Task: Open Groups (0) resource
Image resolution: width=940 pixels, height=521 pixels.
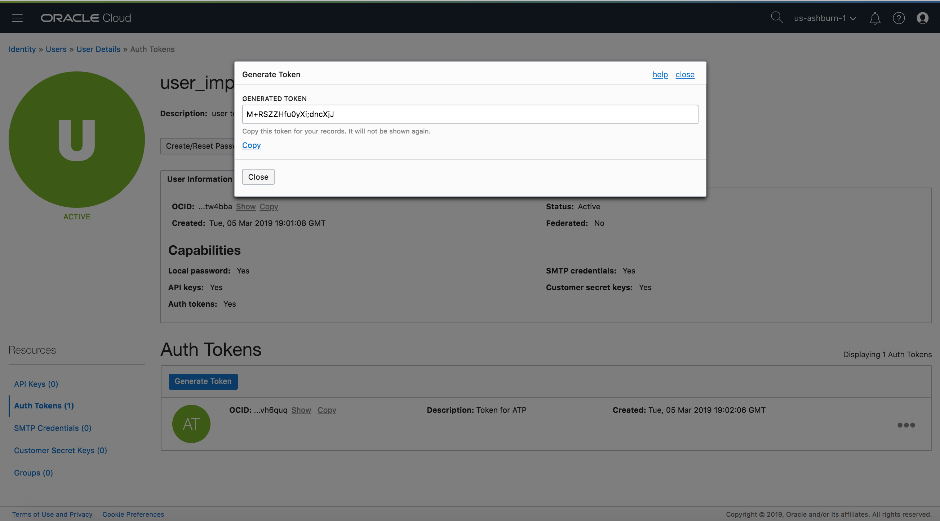Action: click(x=33, y=472)
